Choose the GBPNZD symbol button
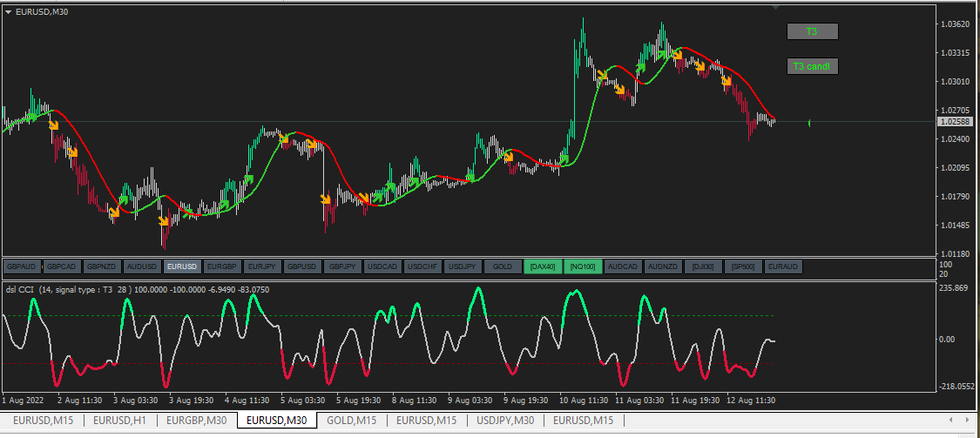Viewport: 980px width, 438px height. (x=102, y=266)
